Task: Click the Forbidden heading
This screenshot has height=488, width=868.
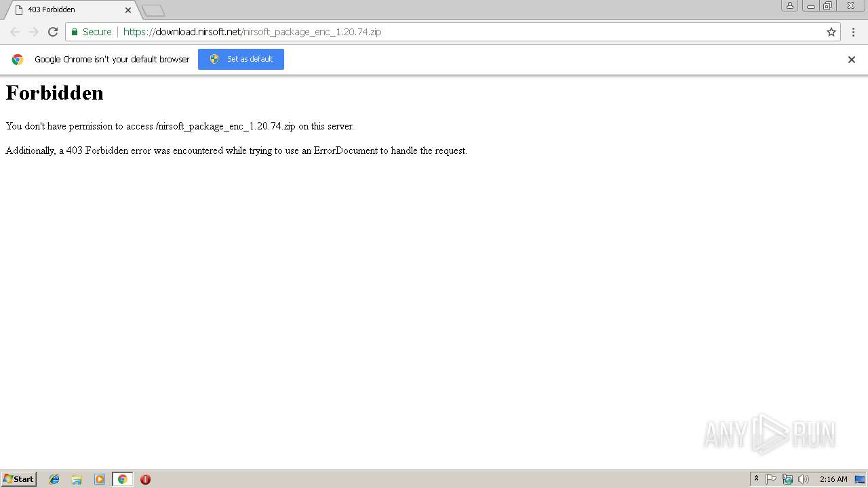Action: coord(55,93)
